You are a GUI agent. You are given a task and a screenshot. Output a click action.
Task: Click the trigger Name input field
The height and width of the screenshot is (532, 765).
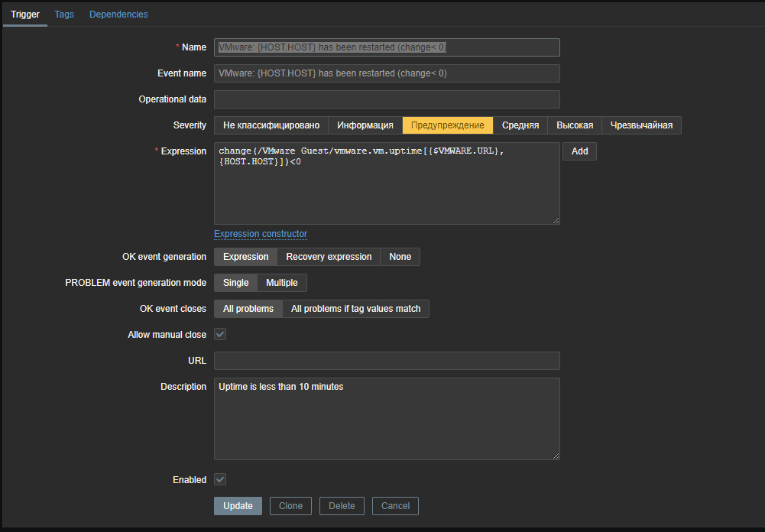tap(387, 47)
